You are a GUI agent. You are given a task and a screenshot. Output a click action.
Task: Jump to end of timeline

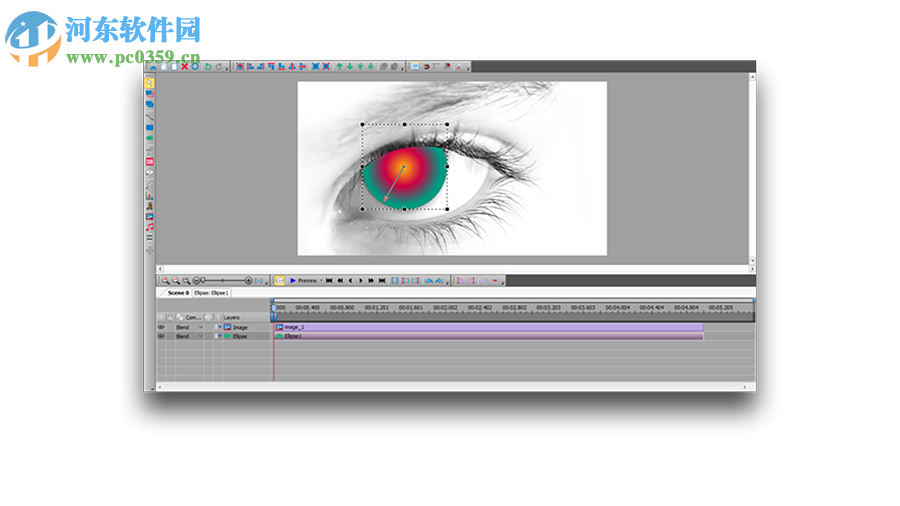tap(382, 281)
